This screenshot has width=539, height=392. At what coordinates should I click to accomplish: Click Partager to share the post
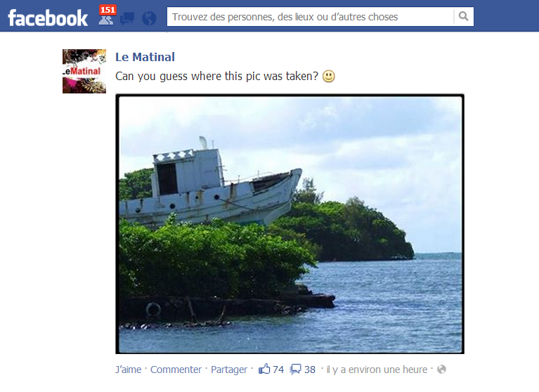[228, 370]
